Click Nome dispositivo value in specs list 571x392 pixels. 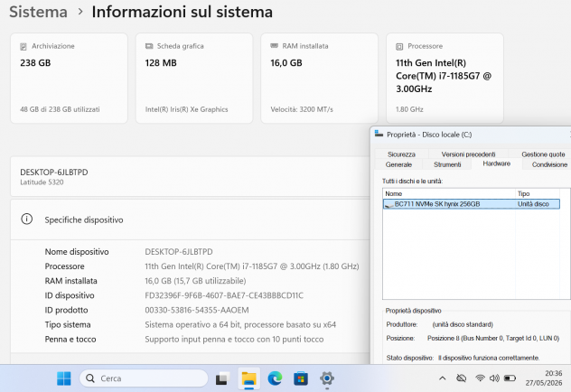click(x=179, y=252)
